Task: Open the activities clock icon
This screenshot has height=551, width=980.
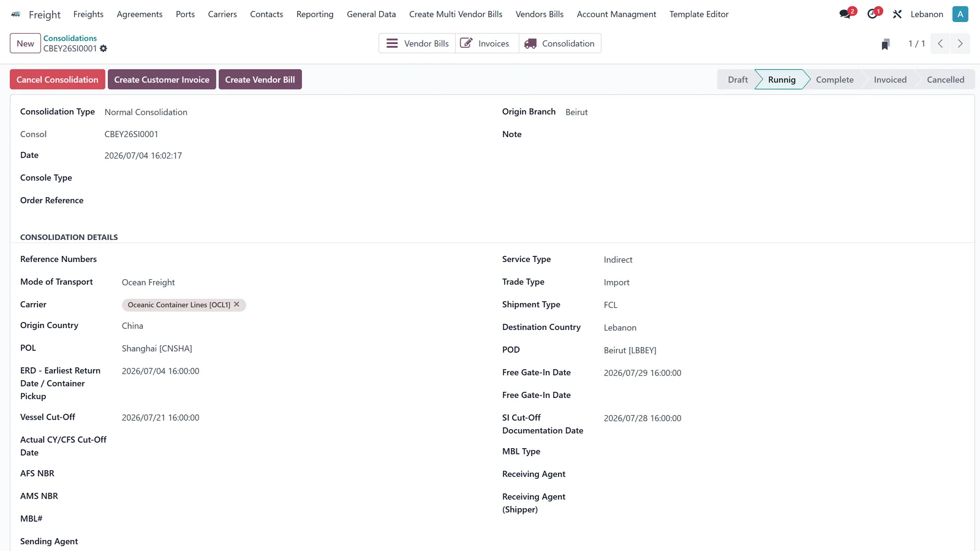Action: coord(872,14)
